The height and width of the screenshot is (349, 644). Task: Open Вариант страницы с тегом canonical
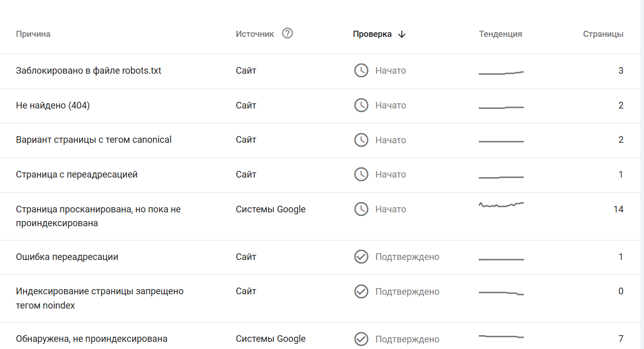coord(94,140)
